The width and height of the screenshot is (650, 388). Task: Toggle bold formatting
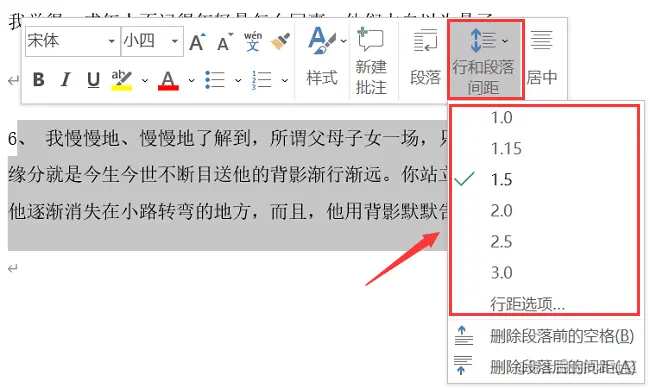(39, 79)
